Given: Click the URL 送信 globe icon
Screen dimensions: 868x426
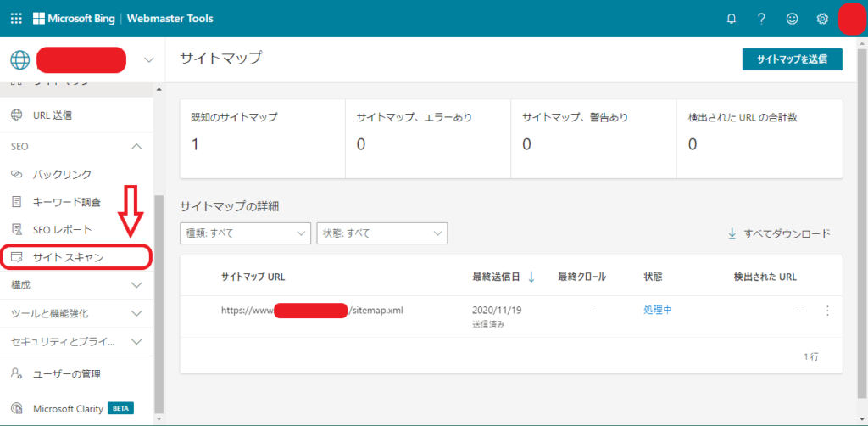Looking at the screenshot, I should pos(17,115).
